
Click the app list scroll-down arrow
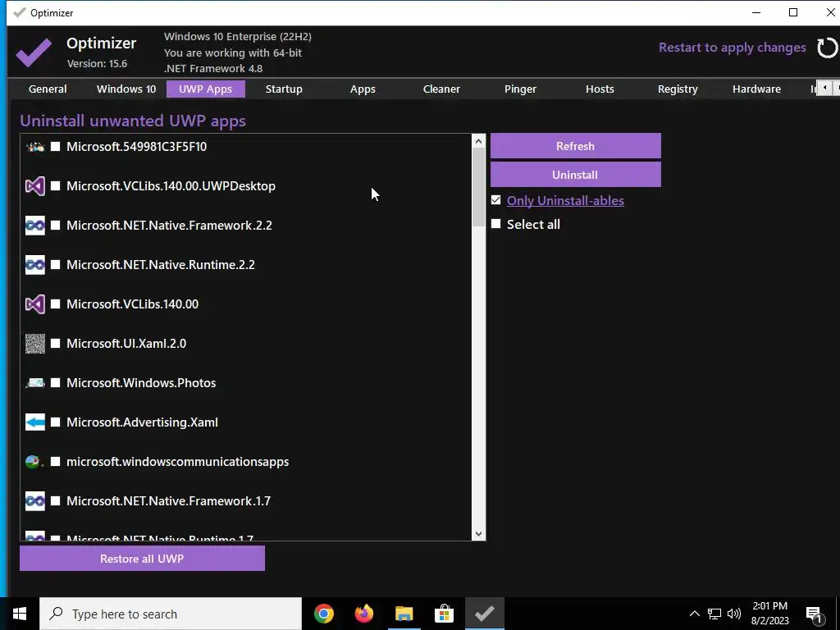(x=478, y=533)
